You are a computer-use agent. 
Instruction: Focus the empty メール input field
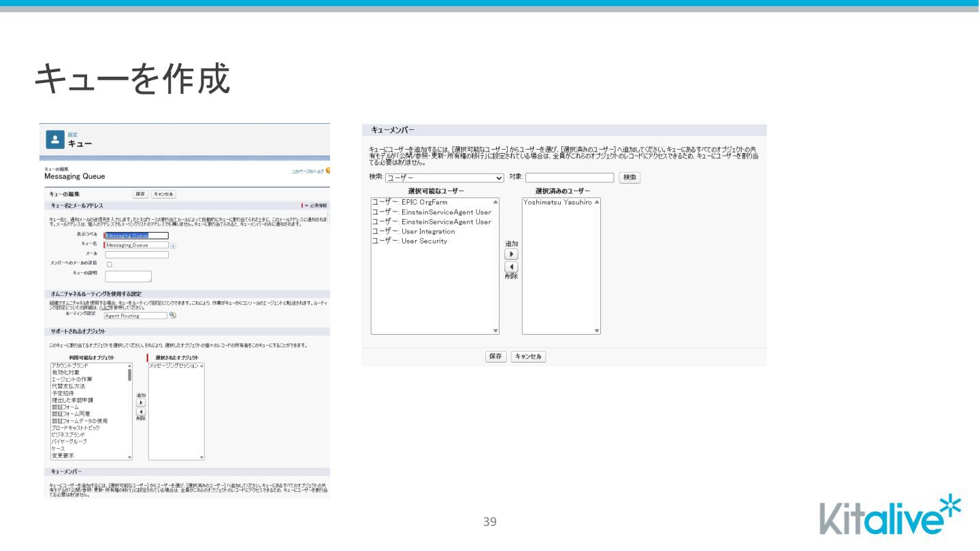[136, 254]
